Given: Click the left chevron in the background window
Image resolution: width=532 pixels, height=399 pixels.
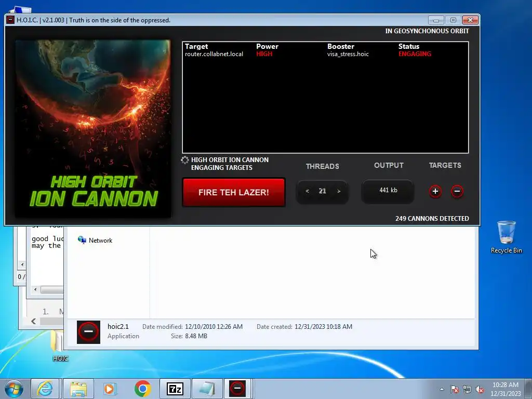Looking at the screenshot, I should pos(33,321).
